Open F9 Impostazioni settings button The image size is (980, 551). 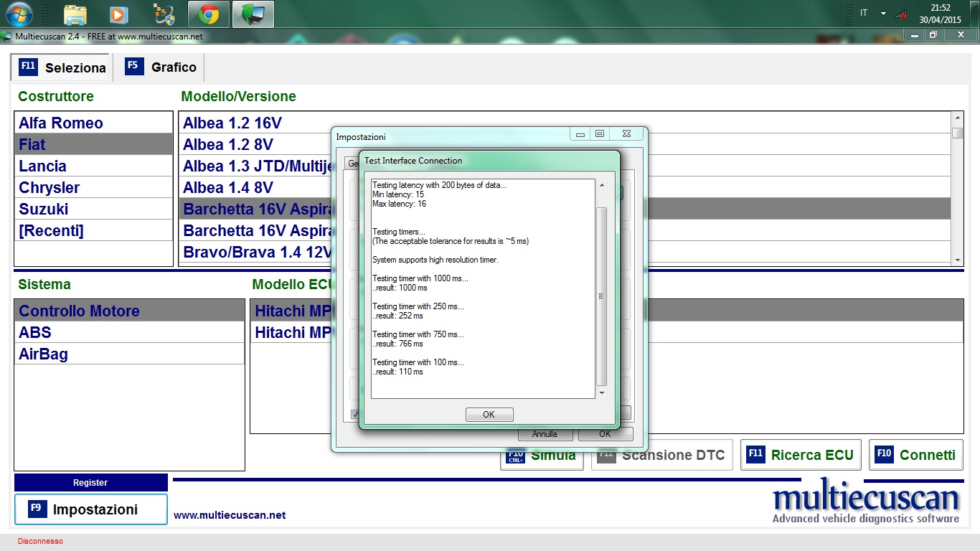[x=90, y=509]
